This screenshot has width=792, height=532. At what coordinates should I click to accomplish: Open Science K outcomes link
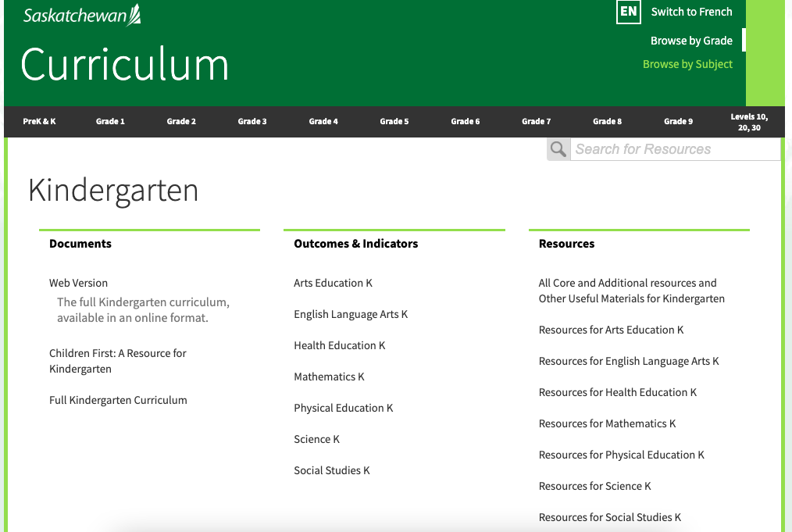(x=316, y=439)
